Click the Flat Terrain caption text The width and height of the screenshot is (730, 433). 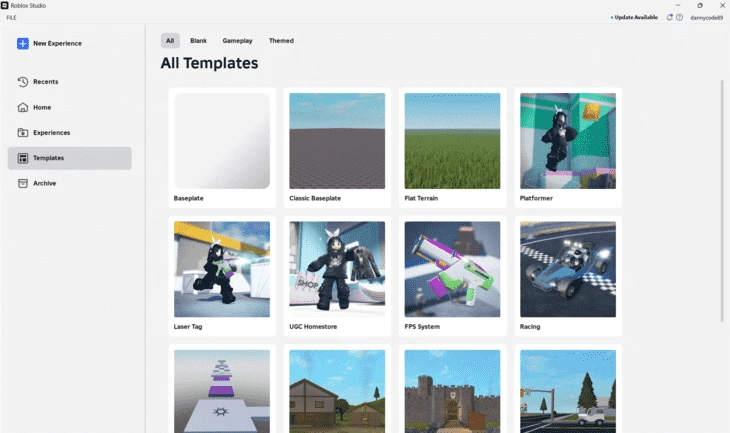[421, 198]
